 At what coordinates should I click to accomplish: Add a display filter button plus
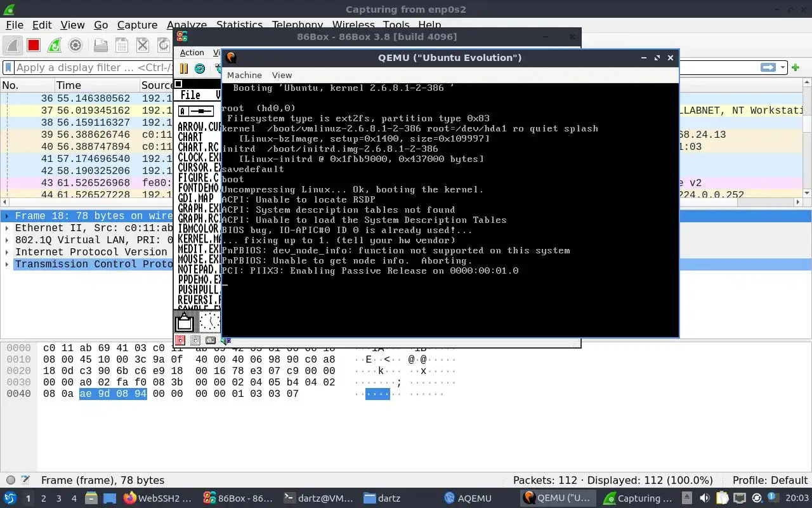point(796,67)
